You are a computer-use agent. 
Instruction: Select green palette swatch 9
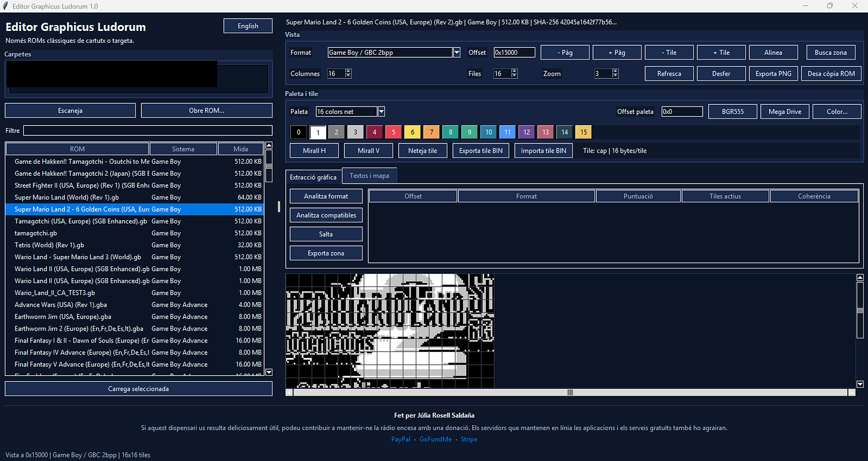coord(470,132)
